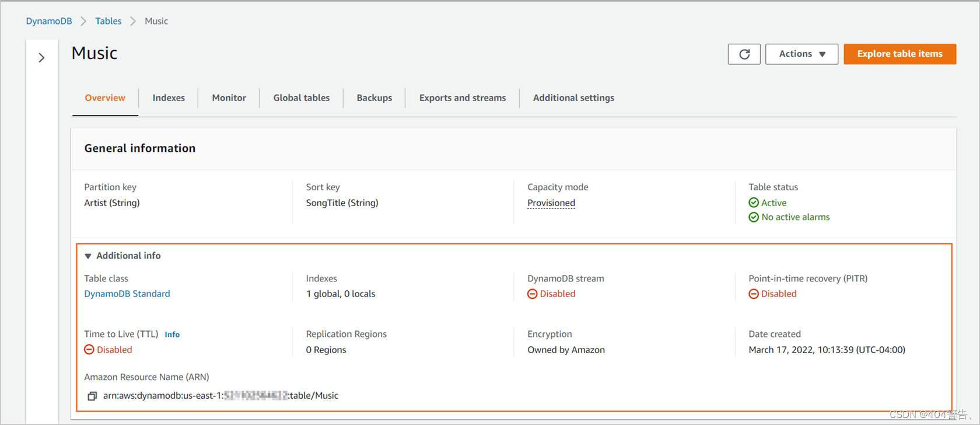Click the date created March 17, 2022 value
The width and height of the screenshot is (980, 425).
point(827,350)
